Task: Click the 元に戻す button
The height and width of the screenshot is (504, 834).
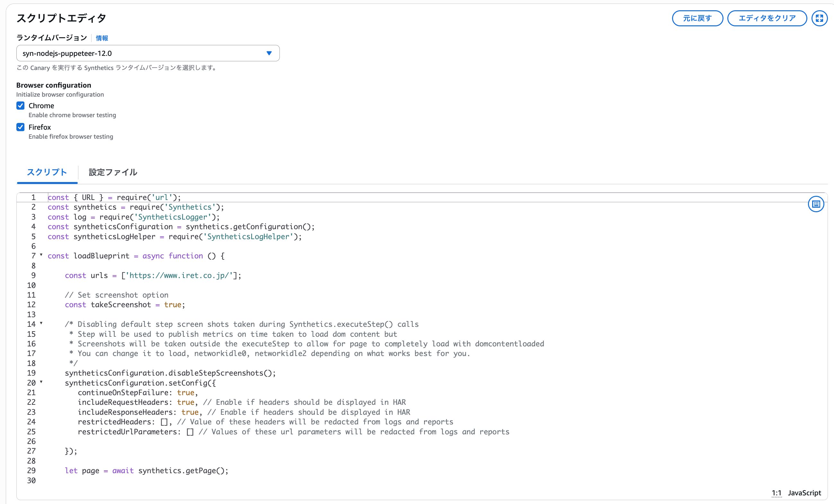Action: [697, 18]
